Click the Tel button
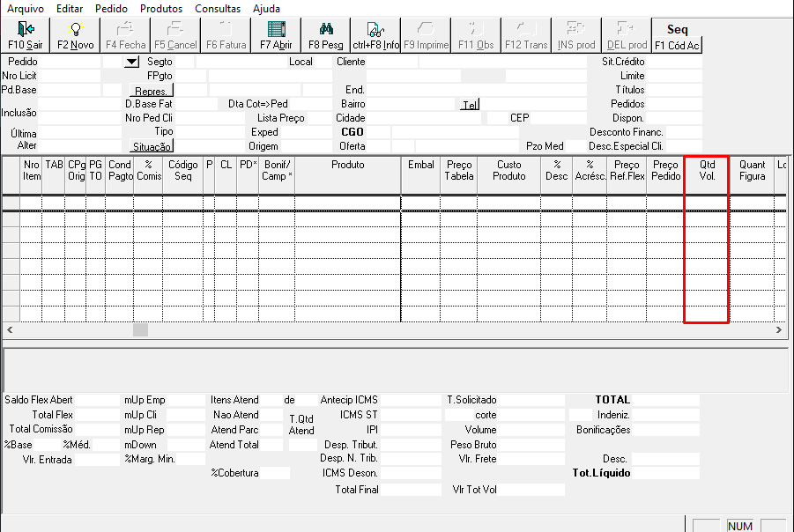 pyautogui.click(x=470, y=104)
